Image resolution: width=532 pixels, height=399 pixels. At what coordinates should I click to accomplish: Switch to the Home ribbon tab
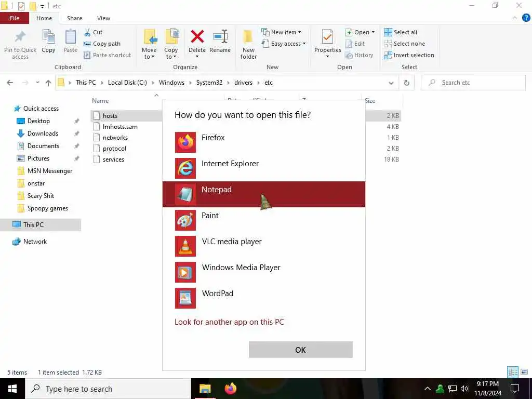click(x=44, y=18)
